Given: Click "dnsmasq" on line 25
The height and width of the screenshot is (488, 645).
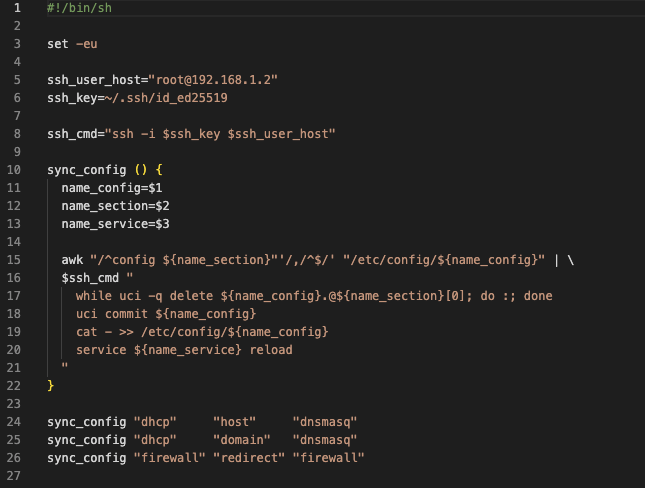Looking at the screenshot, I should pos(325,440).
